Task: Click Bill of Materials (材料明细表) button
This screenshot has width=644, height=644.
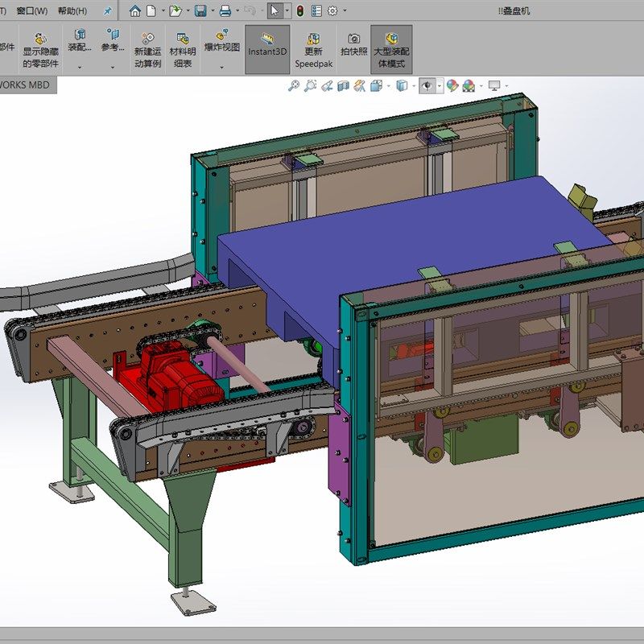Action: 183,48
